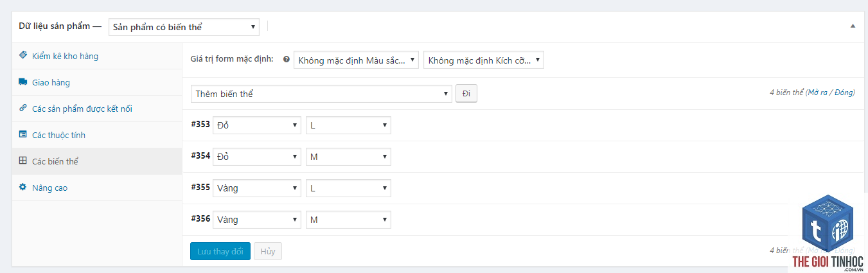Click the help question mark icon near Giá trị form mặc định
Image resolution: width=868 pixels, height=273 pixels.
(x=286, y=59)
